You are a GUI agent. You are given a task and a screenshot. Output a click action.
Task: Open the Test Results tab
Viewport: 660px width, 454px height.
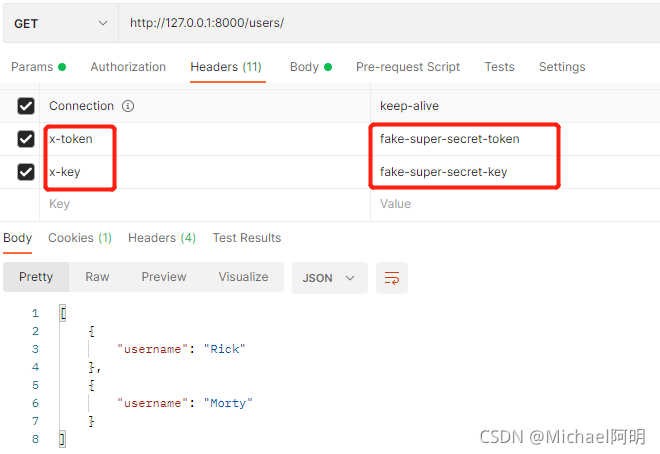click(x=247, y=238)
